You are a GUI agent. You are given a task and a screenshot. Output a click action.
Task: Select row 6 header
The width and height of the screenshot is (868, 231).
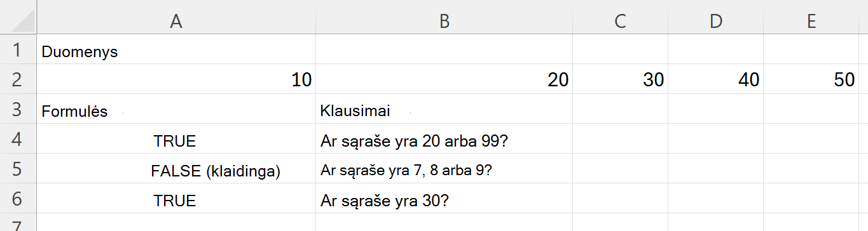(x=18, y=199)
